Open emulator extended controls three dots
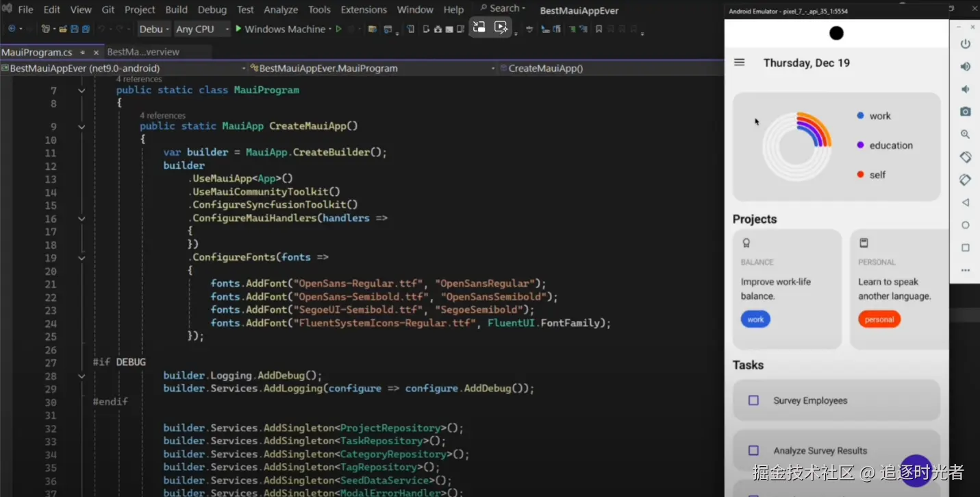The image size is (980, 497). click(965, 270)
